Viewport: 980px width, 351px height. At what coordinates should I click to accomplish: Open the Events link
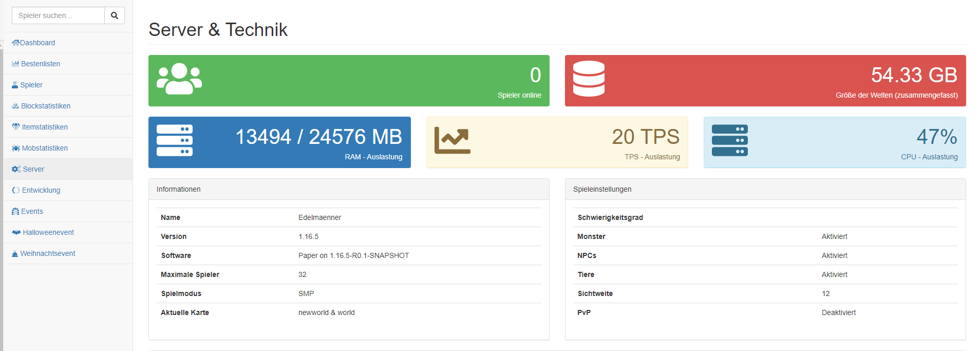click(x=32, y=211)
